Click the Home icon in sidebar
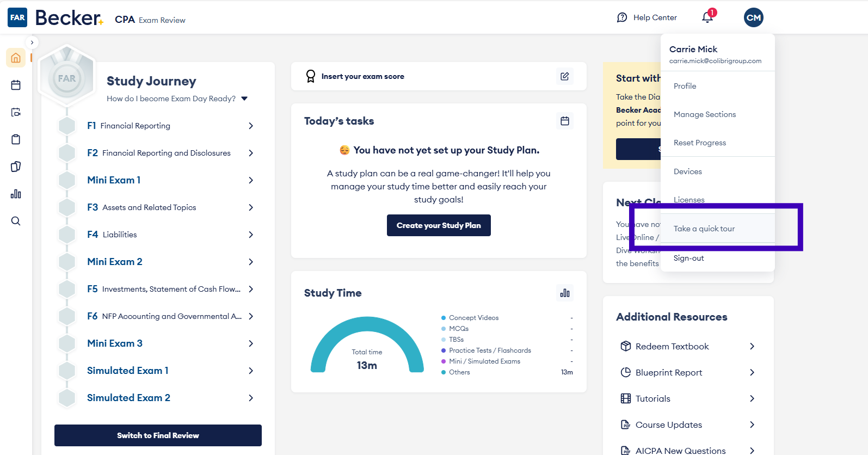 (x=16, y=58)
